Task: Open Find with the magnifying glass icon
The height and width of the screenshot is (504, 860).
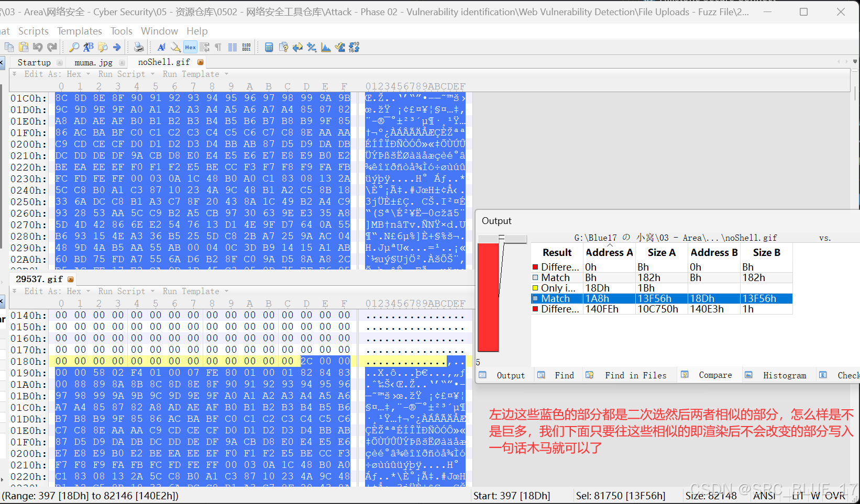Action: point(74,47)
